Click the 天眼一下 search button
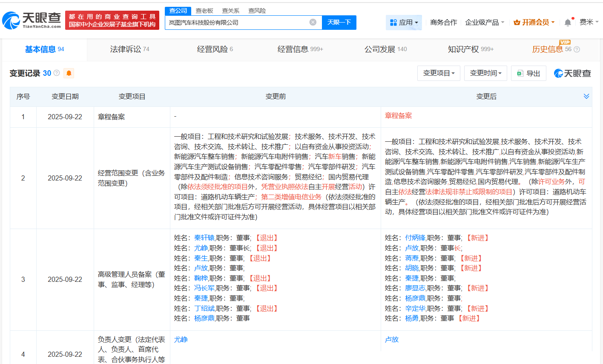Image resolution: width=603 pixels, height=364 pixels. (339, 23)
